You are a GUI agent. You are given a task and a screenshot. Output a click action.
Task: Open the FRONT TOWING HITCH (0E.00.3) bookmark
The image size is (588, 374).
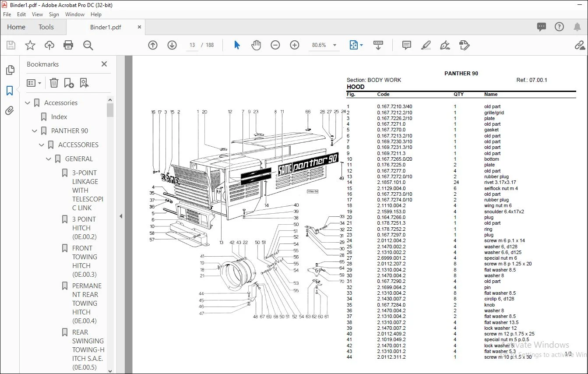pyautogui.click(x=85, y=261)
